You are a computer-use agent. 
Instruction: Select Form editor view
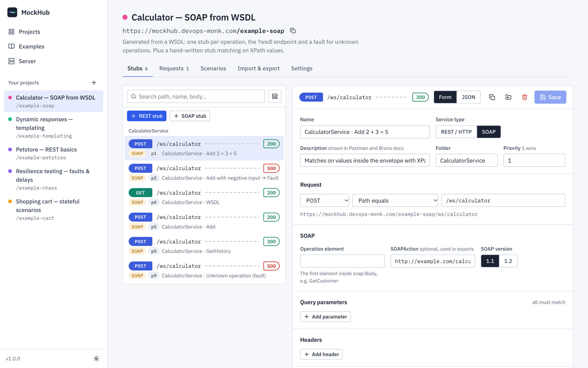[445, 97]
